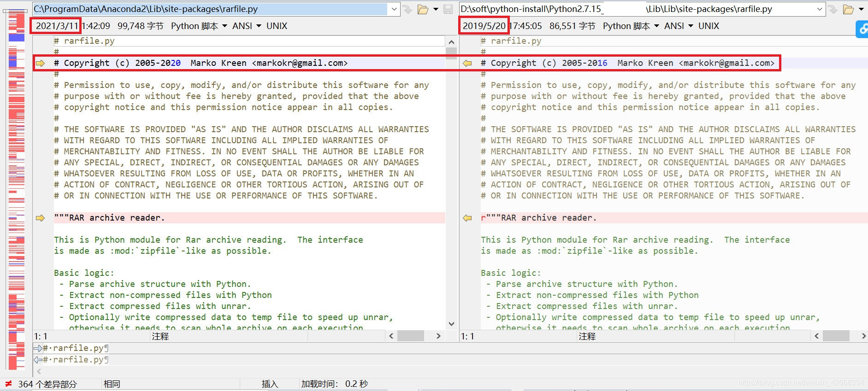Copy left Copyright 2005-2020 line to right via arrow

41,63
